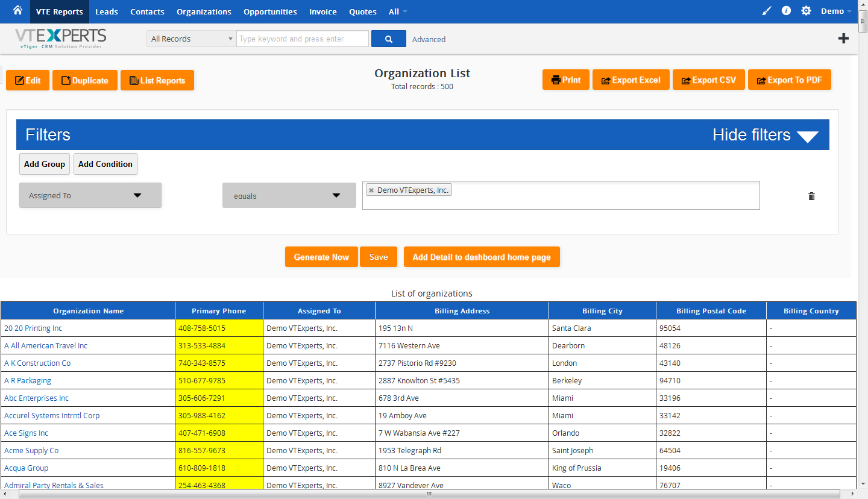Viewport: 868px width, 499px height.
Task: Click the Print button
Action: 566,80
